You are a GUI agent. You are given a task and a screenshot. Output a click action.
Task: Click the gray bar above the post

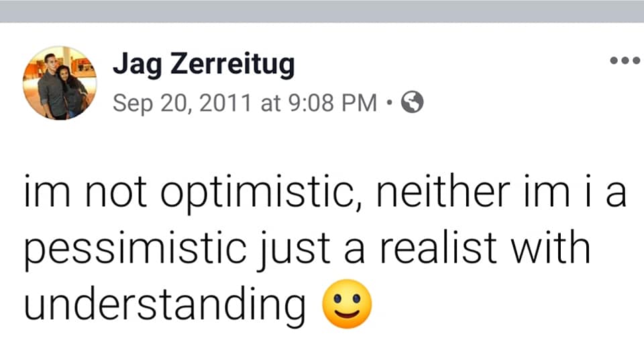322,11
